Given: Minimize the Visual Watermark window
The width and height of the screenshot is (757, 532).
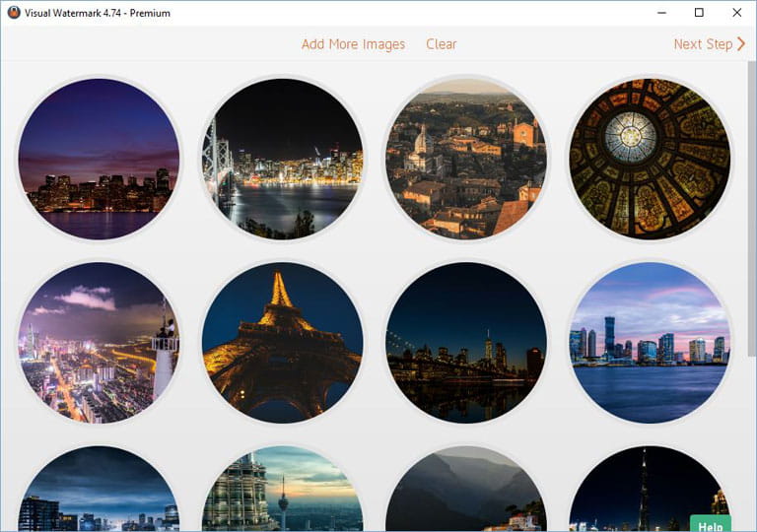Looking at the screenshot, I should click(662, 13).
